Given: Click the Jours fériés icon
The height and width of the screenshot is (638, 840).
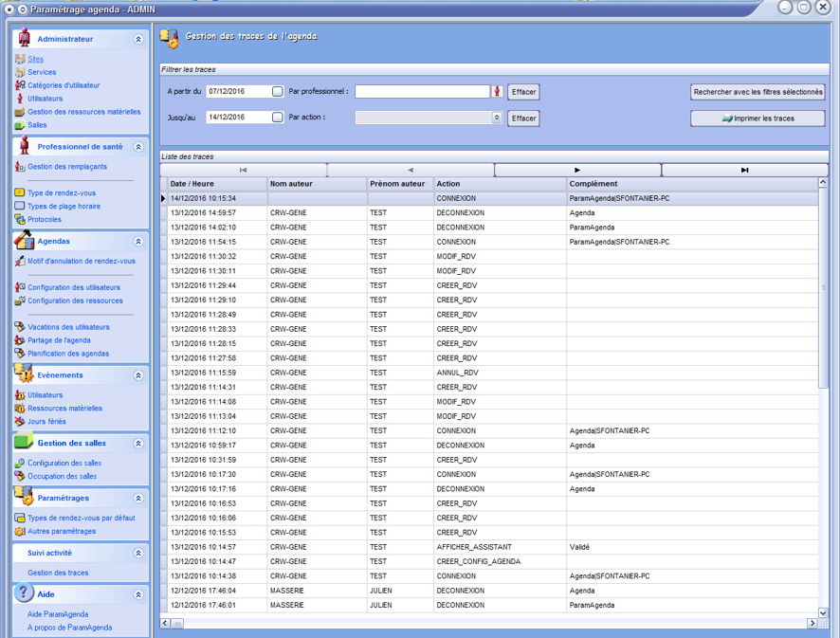Looking at the screenshot, I should click(x=20, y=422).
